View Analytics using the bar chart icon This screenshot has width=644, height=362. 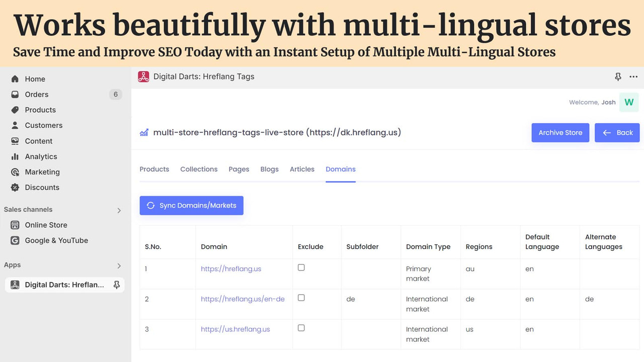pos(16,156)
